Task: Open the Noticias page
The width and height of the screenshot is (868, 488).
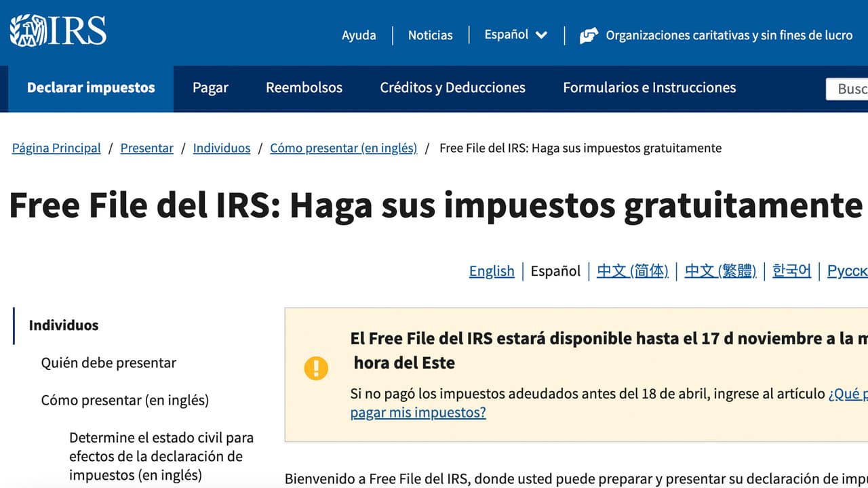Action: click(430, 35)
